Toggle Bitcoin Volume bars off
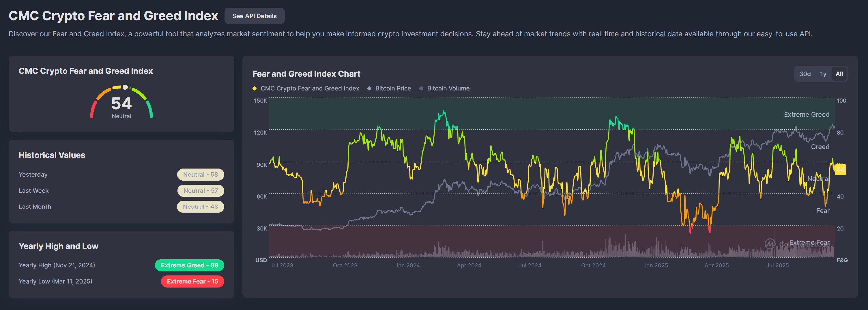Viewport: 868px width, 310px height. [448, 88]
